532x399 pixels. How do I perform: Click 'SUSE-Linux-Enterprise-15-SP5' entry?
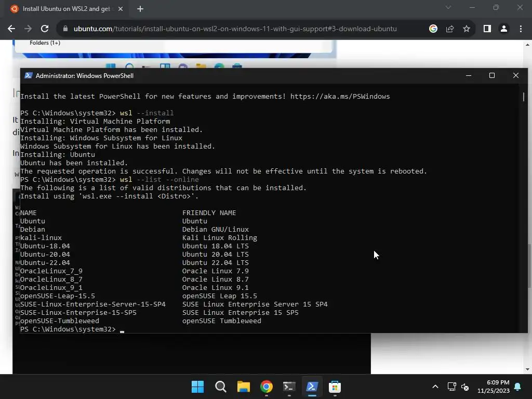78,312
